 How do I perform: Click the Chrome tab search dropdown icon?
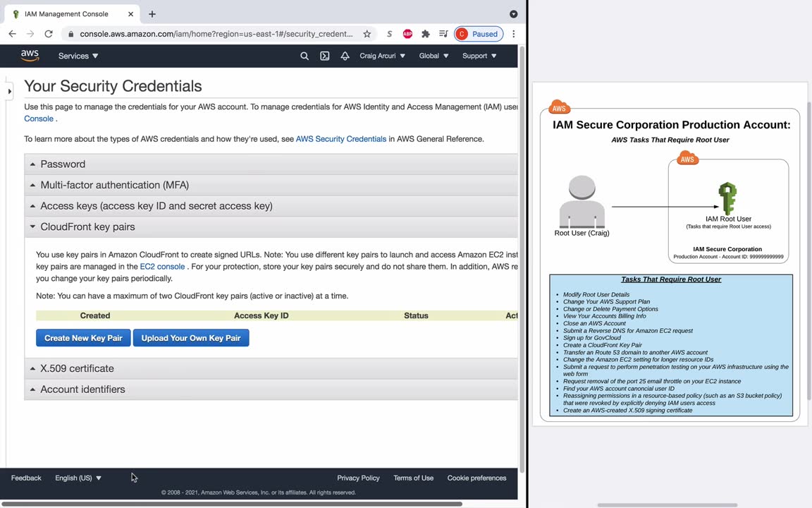[x=514, y=14]
